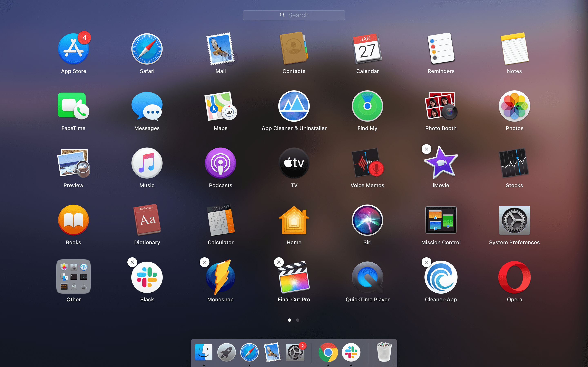
Task: Remove iMovie from Launchpad
Action: point(426,148)
